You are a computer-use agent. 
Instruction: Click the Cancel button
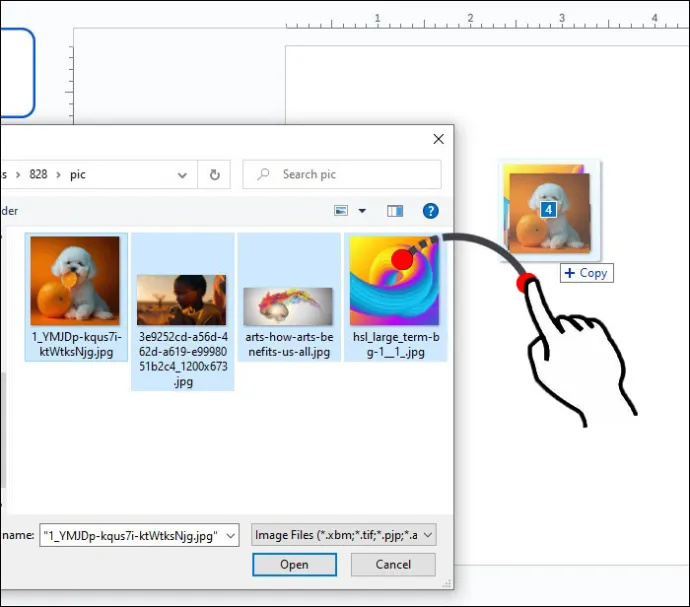coord(393,564)
